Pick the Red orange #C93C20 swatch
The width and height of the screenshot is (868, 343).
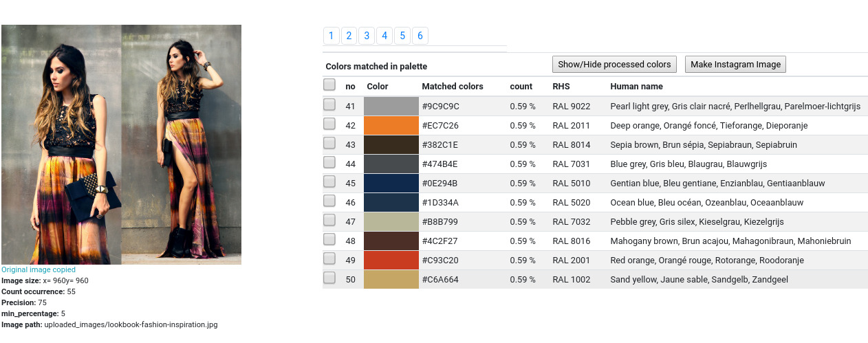391,261
